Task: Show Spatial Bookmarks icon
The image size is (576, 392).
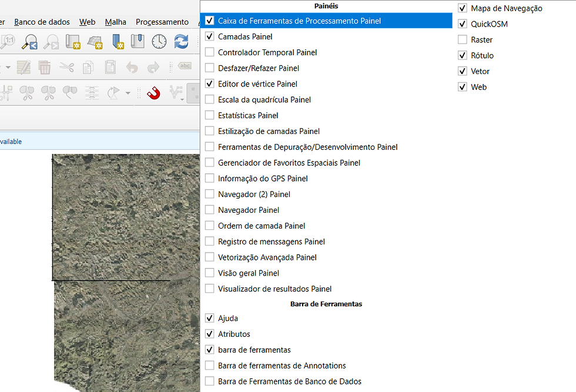Action: pyautogui.click(x=138, y=41)
